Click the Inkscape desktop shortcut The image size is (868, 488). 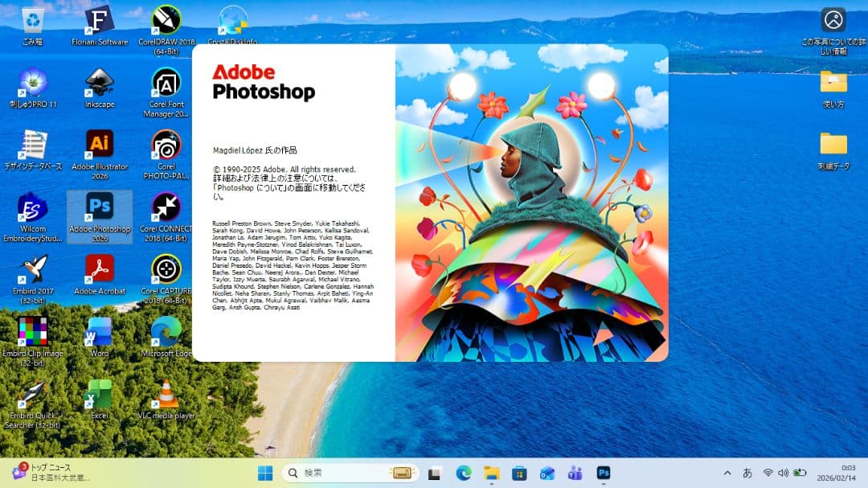100,83
